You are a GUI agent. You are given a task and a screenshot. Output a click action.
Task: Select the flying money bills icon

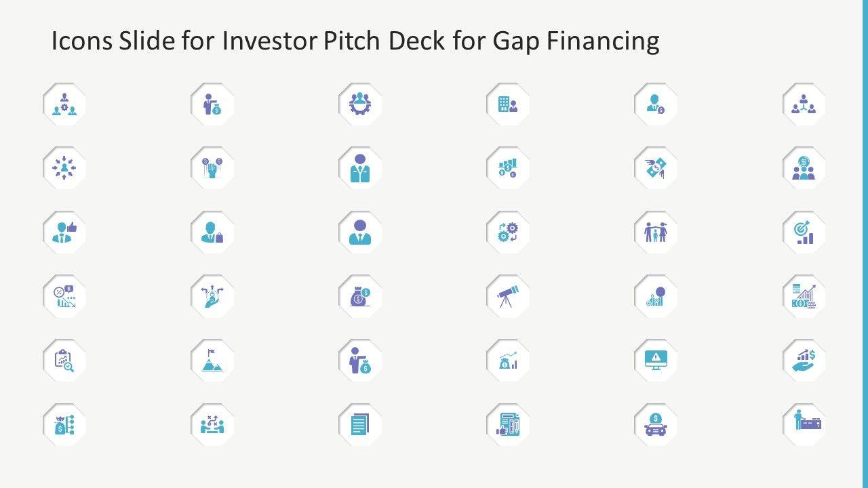point(656,167)
